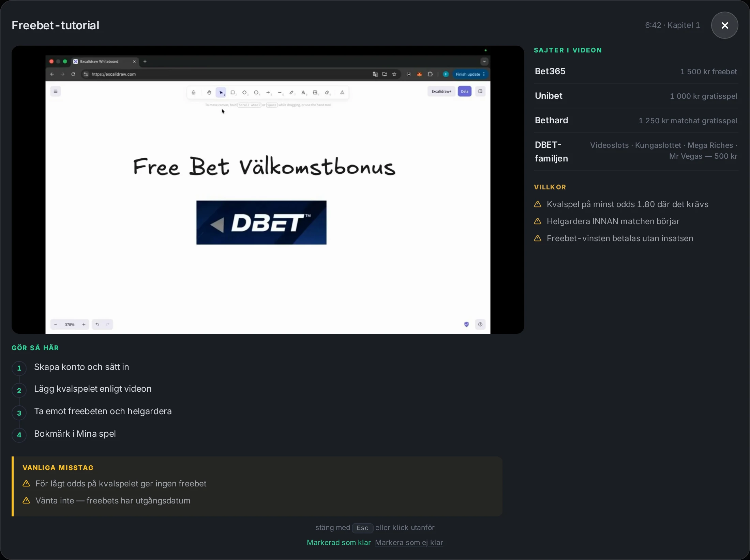Open the Excalidraw help question mark icon

[480, 324]
